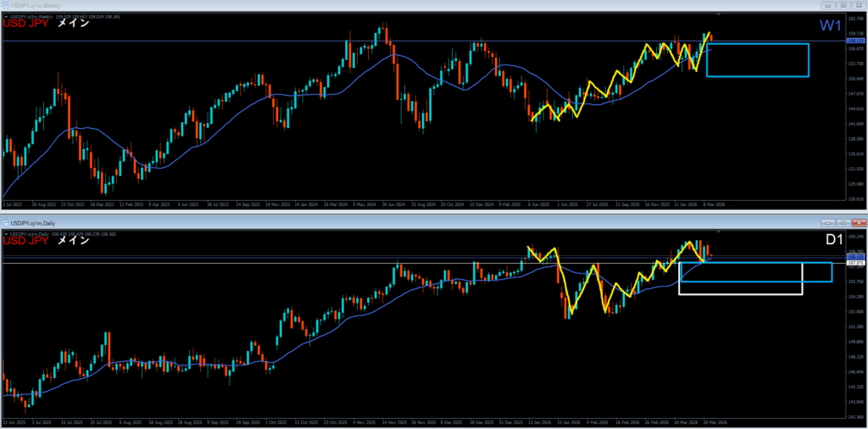The width and height of the screenshot is (868, 429).
Task: Select the D1 timeframe label
Action: click(834, 241)
